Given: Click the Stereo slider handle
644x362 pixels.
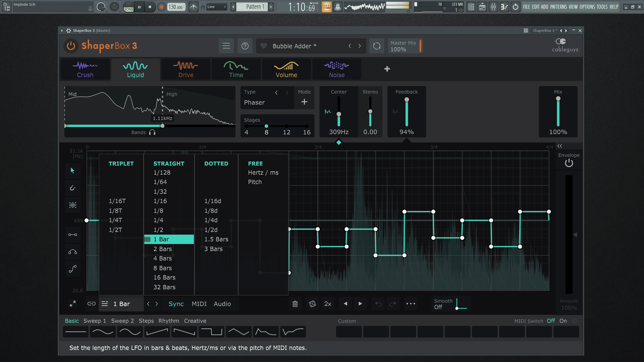Looking at the screenshot, I should point(370,111).
